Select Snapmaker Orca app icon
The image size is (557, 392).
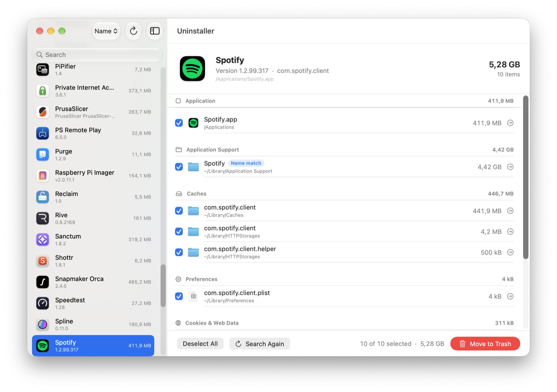click(43, 282)
